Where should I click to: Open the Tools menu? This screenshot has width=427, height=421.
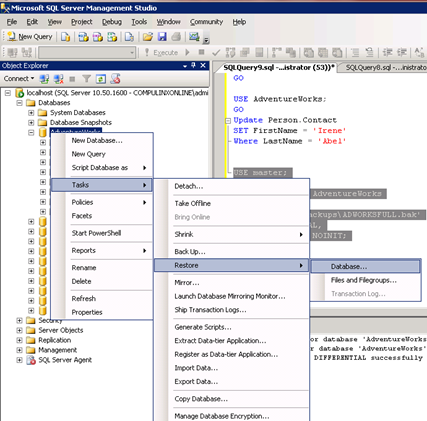[139, 22]
